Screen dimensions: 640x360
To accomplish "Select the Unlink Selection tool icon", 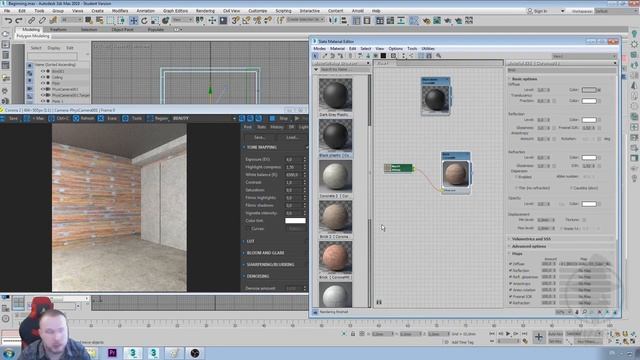I will [x=42, y=20].
